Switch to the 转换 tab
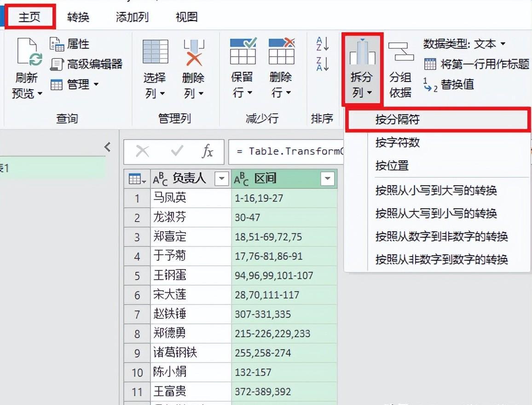 (78, 17)
